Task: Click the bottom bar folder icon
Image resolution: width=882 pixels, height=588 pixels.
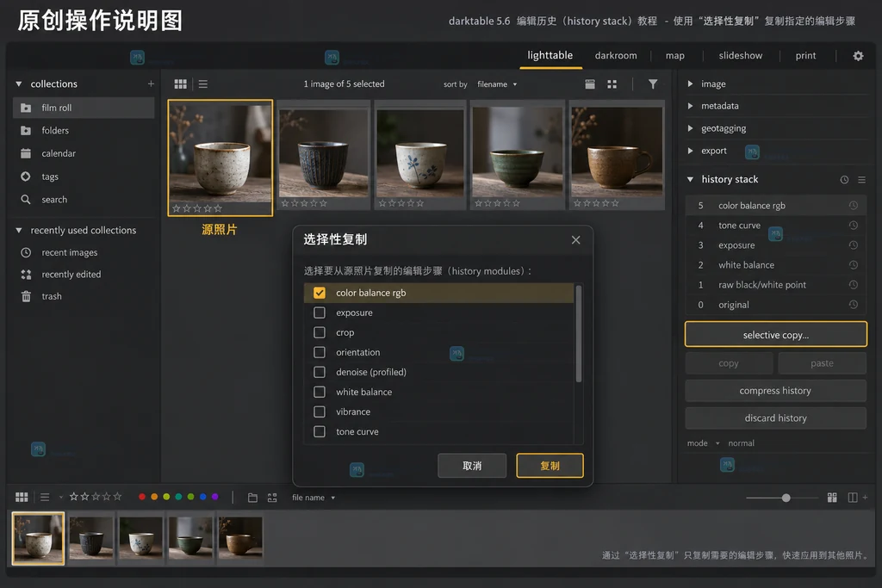Action: [x=252, y=498]
